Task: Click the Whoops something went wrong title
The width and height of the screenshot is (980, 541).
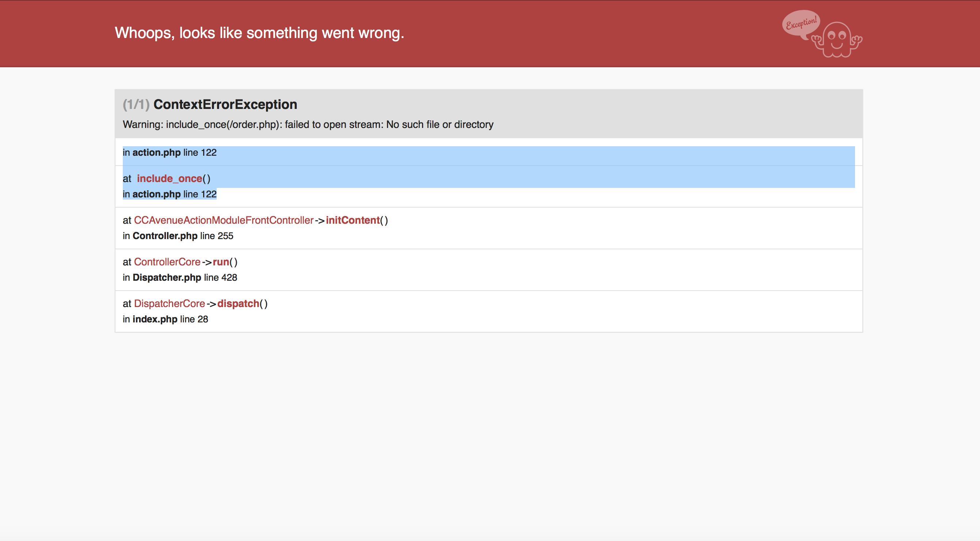Action: (259, 33)
